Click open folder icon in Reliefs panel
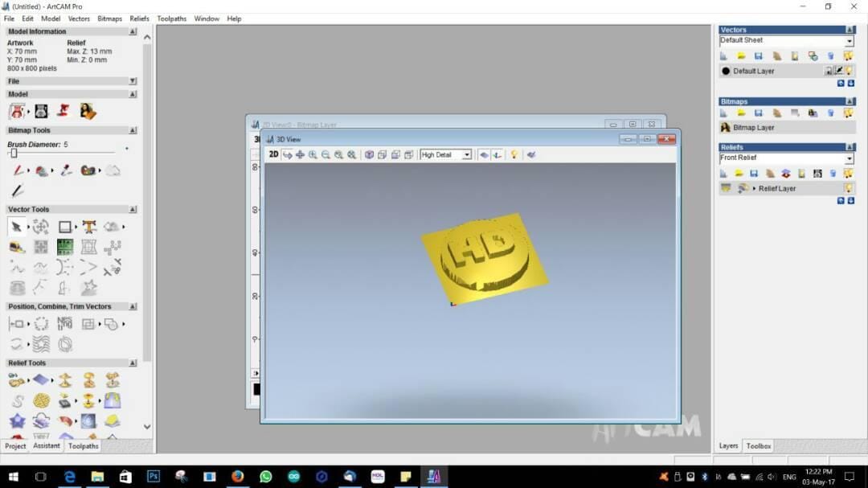The width and height of the screenshot is (868, 488). (x=739, y=174)
